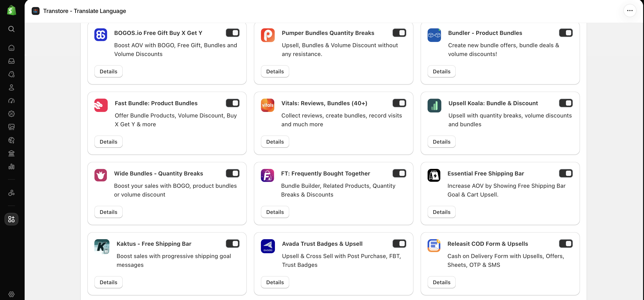Open Details for Vitals
The image size is (644, 300).
tap(275, 142)
